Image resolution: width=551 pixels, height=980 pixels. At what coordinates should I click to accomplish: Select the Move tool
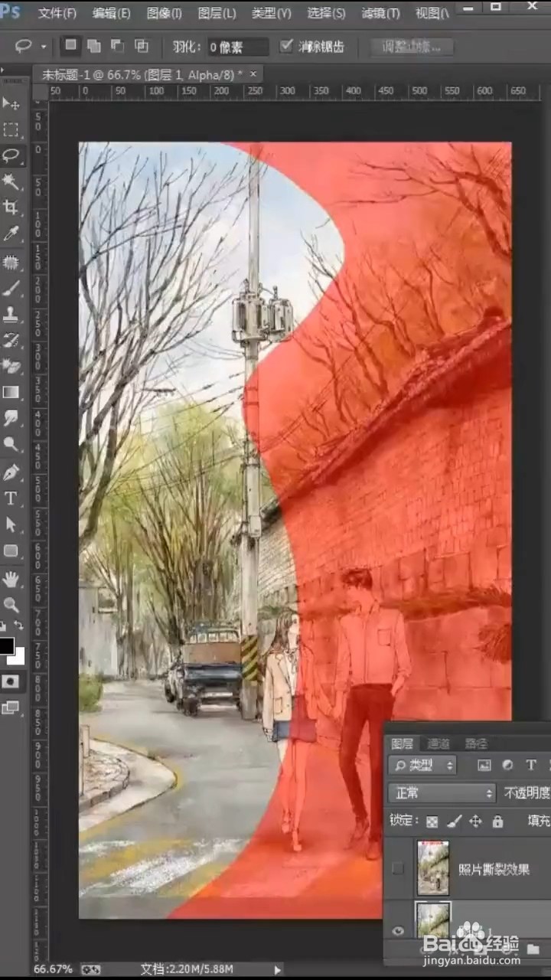click(x=11, y=103)
